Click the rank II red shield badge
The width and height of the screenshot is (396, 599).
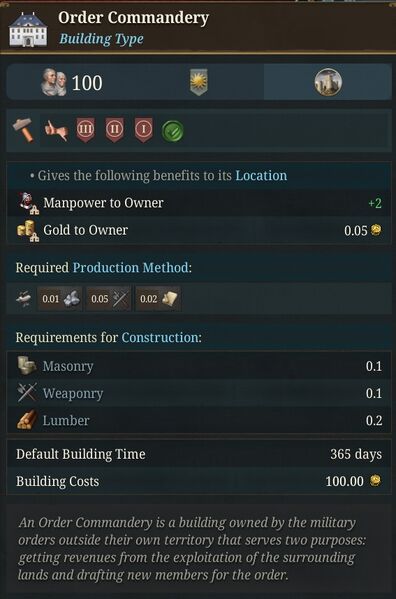pyautogui.click(x=115, y=130)
